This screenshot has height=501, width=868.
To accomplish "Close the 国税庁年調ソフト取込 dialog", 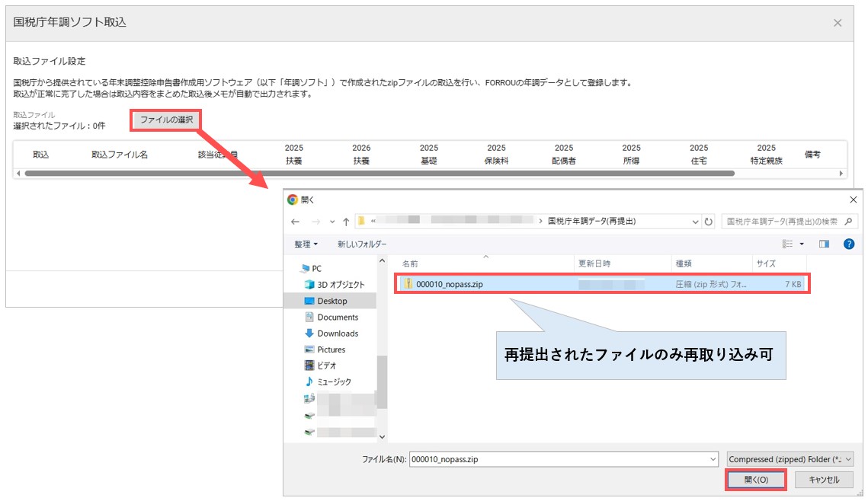I will click(x=838, y=23).
